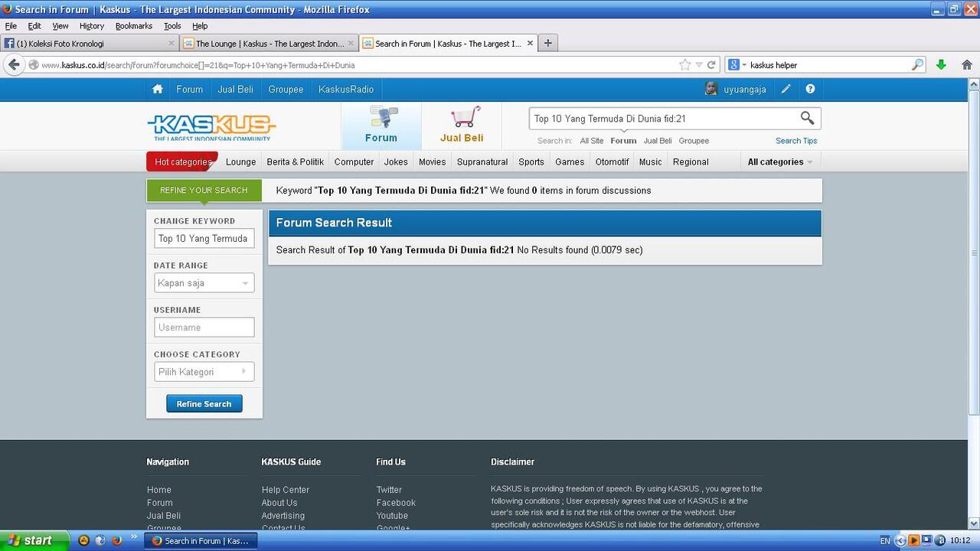Select the Forum icon tab with speech bubbles
This screenshot has height=551, width=980.
click(x=381, y=126)
